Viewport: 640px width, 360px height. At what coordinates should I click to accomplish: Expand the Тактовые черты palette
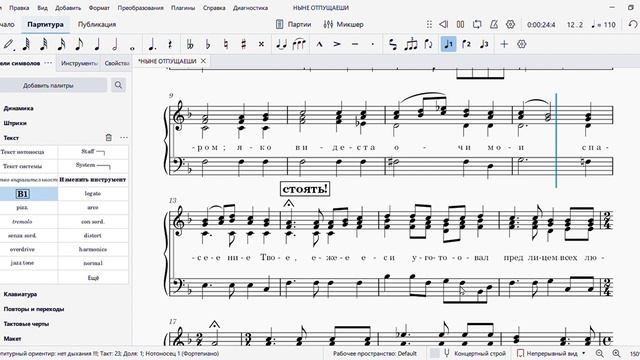(x=26, y=324)
